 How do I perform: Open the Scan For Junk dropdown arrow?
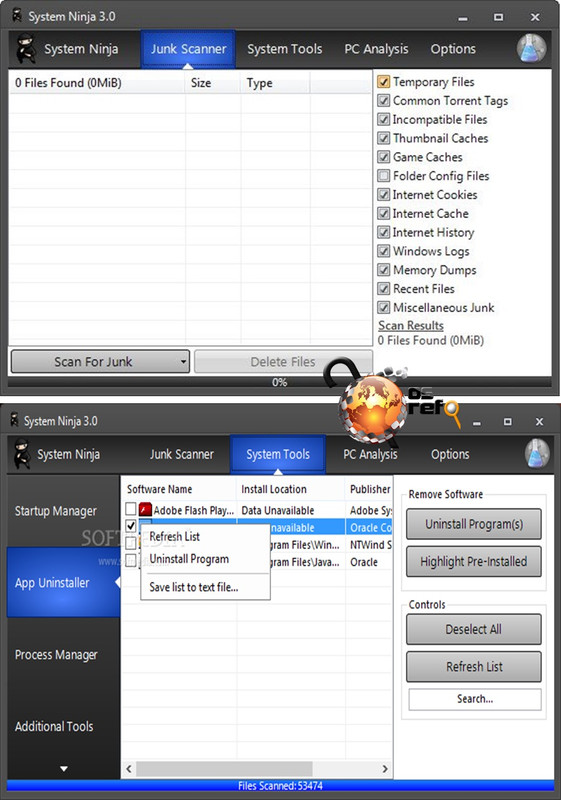click(183, 362)
